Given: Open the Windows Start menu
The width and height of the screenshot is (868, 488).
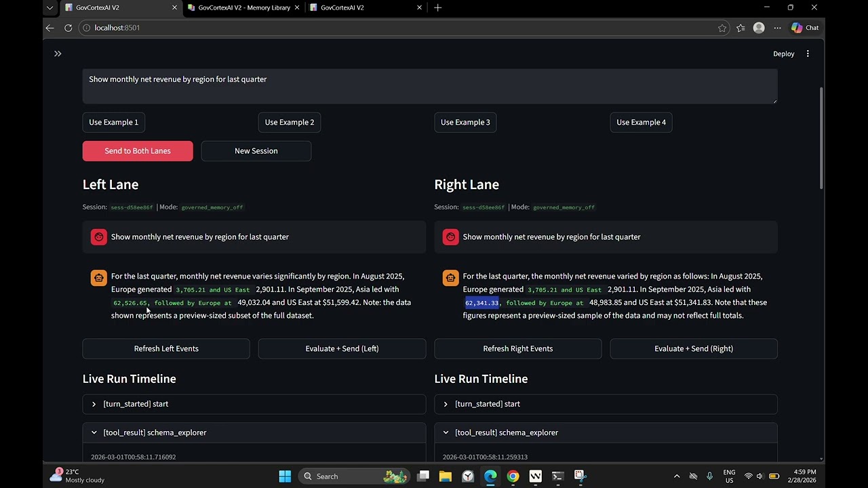Looking at the screenshot, I should pos(285,476).
